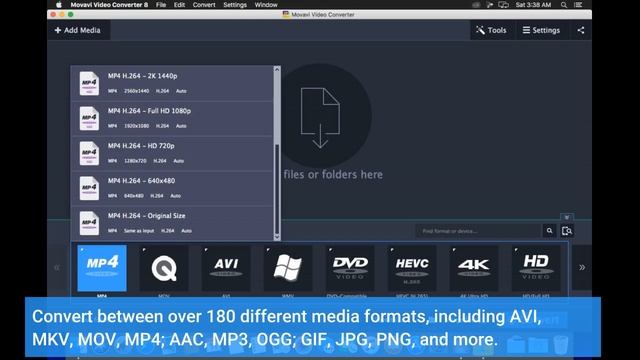This screenshot has height=360, width=640.
Task: Click the format search magnifier icon
Action: pyautogui.click(x=549, y=231)
